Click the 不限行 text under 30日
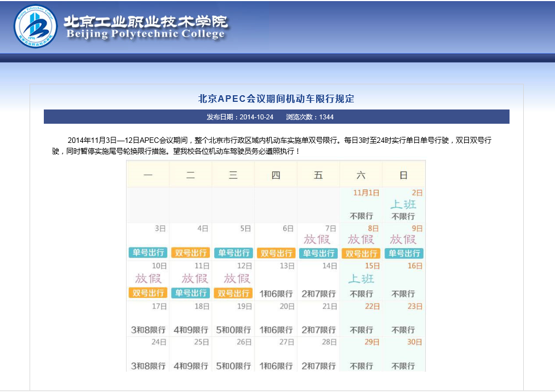 pyautogui.click(x=403, y=366)
